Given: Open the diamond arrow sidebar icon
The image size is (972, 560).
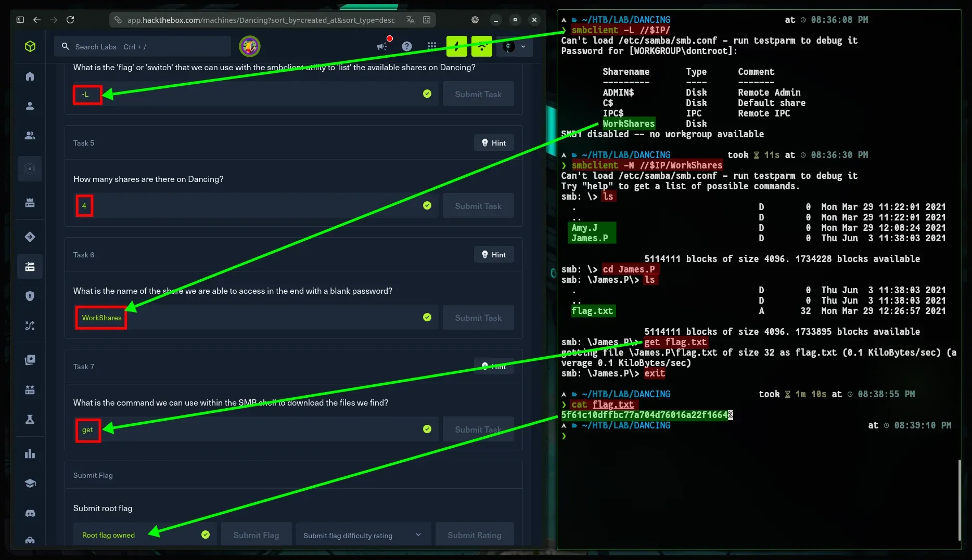Looking at the screenshot, I should point(30,237).
